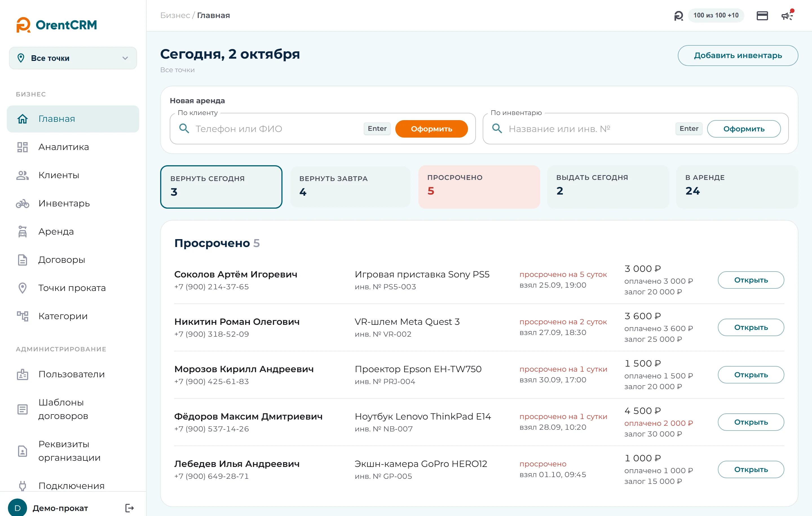Click the logout icon next to Демо-прокат
Screen dimensions: 812x516
pos(129,508)
